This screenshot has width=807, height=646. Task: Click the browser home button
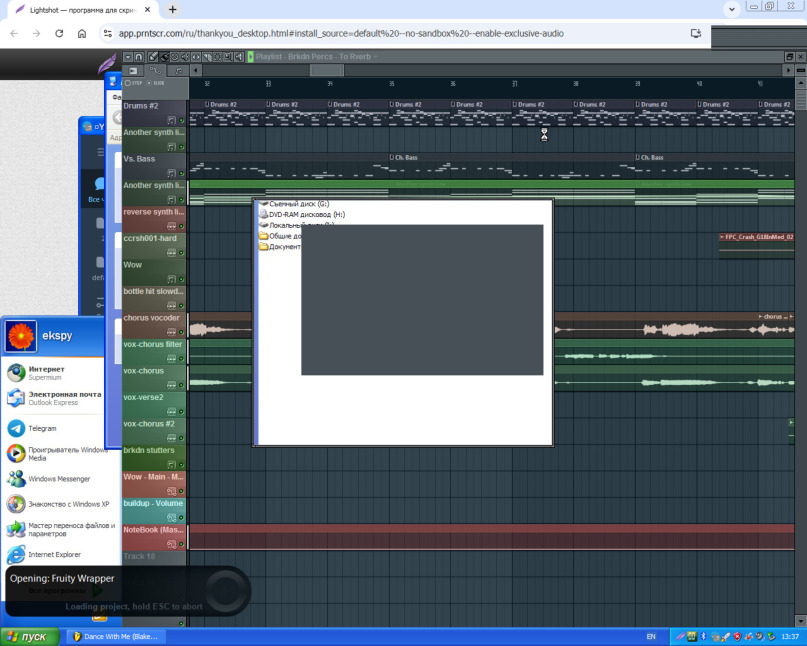tap(82, 33)
